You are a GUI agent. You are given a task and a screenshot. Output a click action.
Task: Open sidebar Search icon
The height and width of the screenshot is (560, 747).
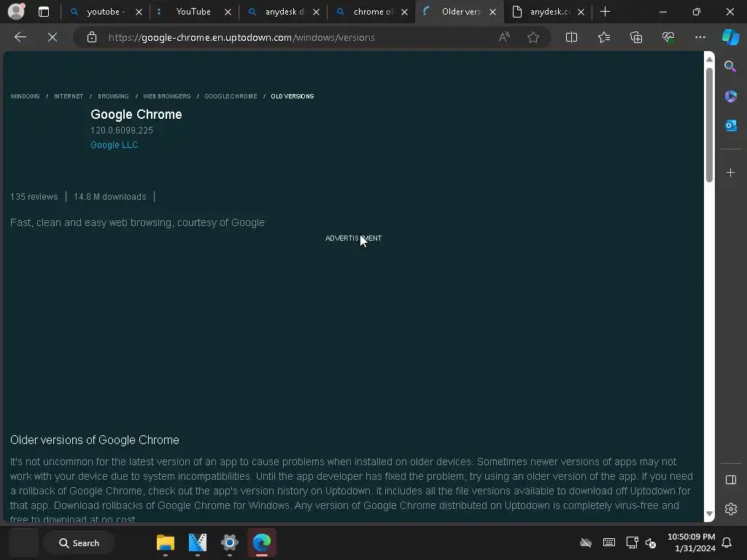point(730,66)
